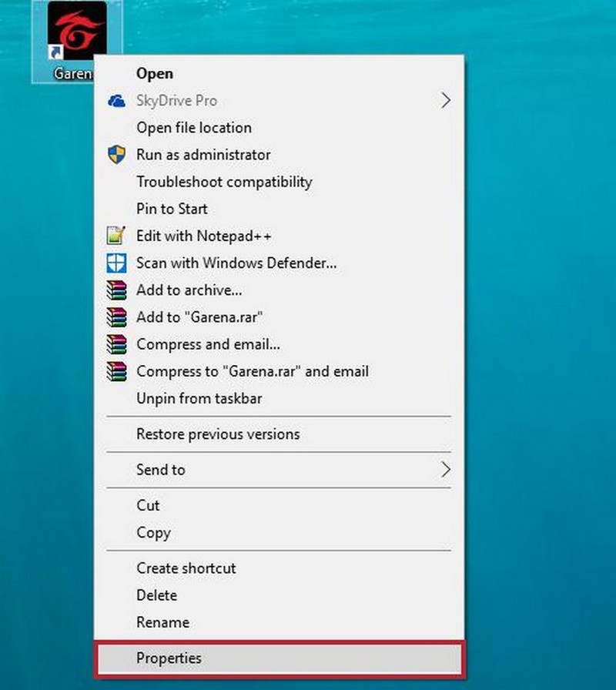Choose Open from the context menu
Image resolution: width=616 pixels, height=690 pixels.
click(x=279, y=73)
